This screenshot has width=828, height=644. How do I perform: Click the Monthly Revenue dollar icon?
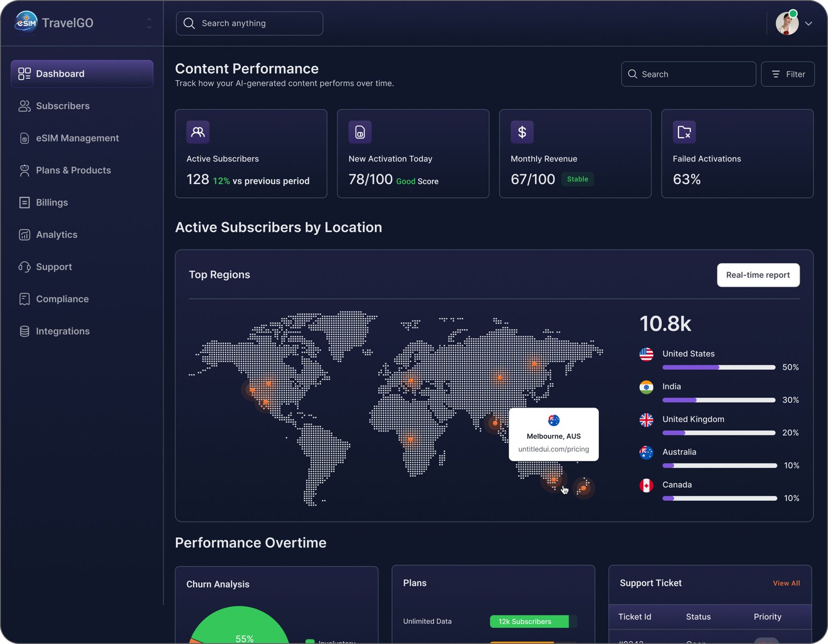522,132
